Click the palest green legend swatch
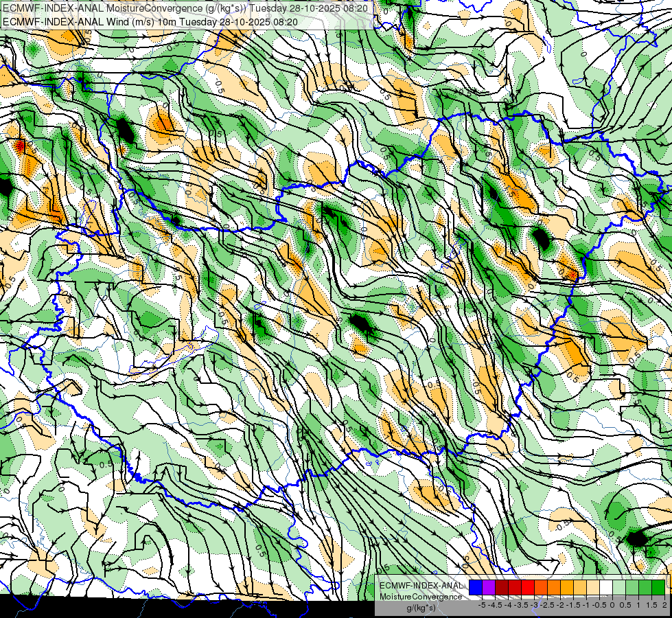 (619, 587)
